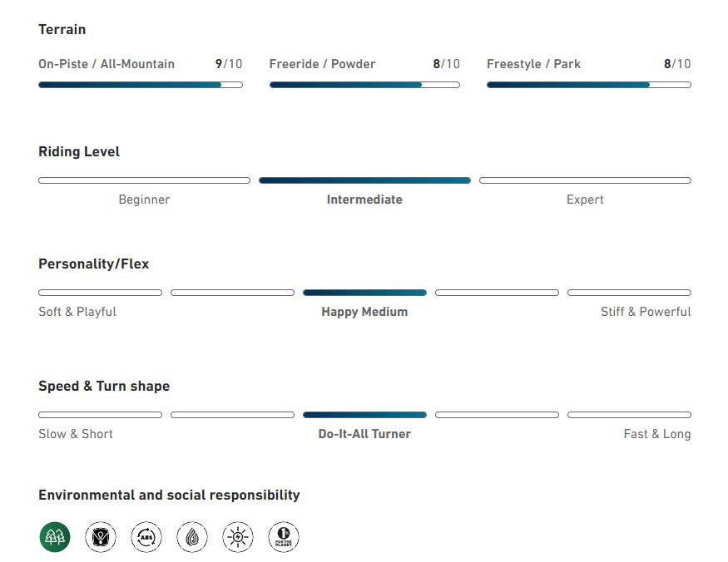The image size is (728, 562).
Task: Click the On-Piste / All-Mountain rating bar
Action: [140, 85]
